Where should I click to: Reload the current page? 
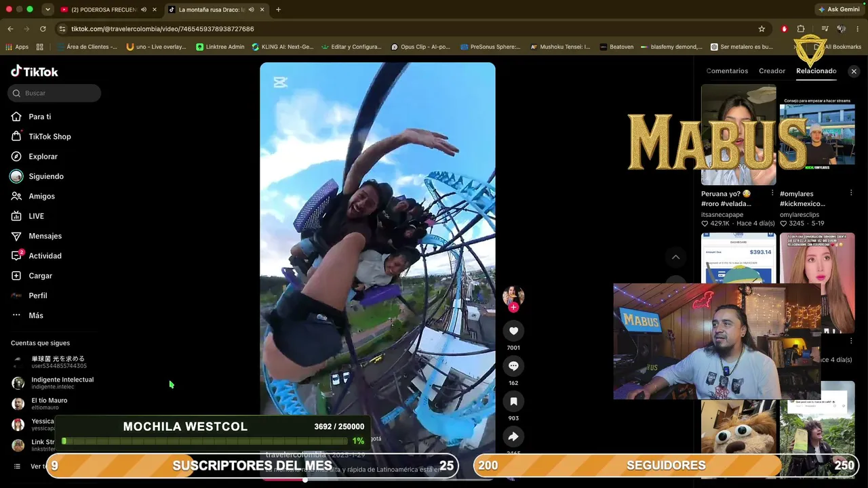[x=43, y=29]
